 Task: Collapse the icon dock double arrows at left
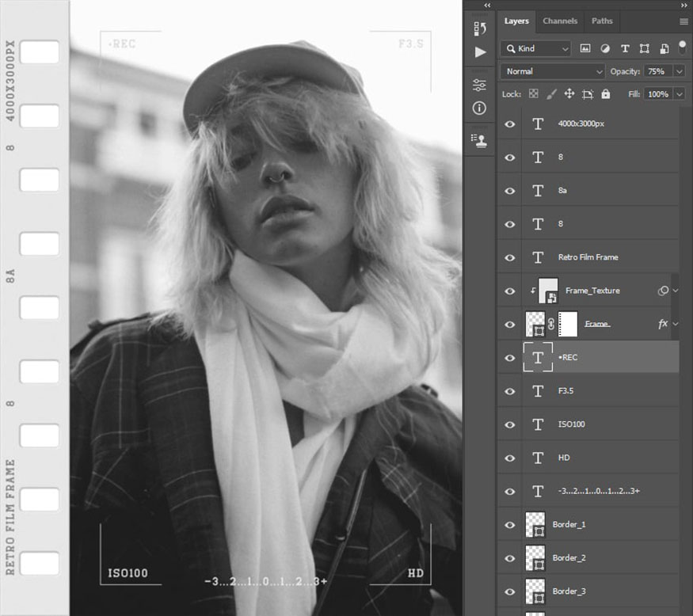tap(487, 6)
